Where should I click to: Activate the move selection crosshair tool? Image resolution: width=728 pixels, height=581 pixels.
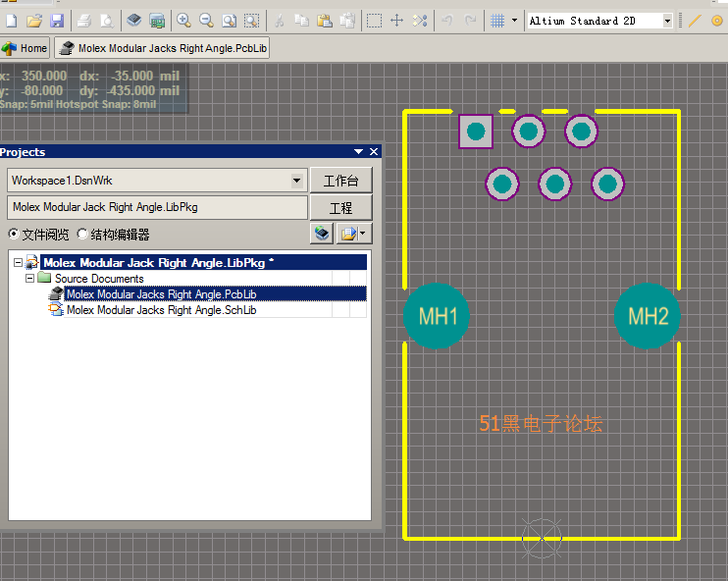397,21
